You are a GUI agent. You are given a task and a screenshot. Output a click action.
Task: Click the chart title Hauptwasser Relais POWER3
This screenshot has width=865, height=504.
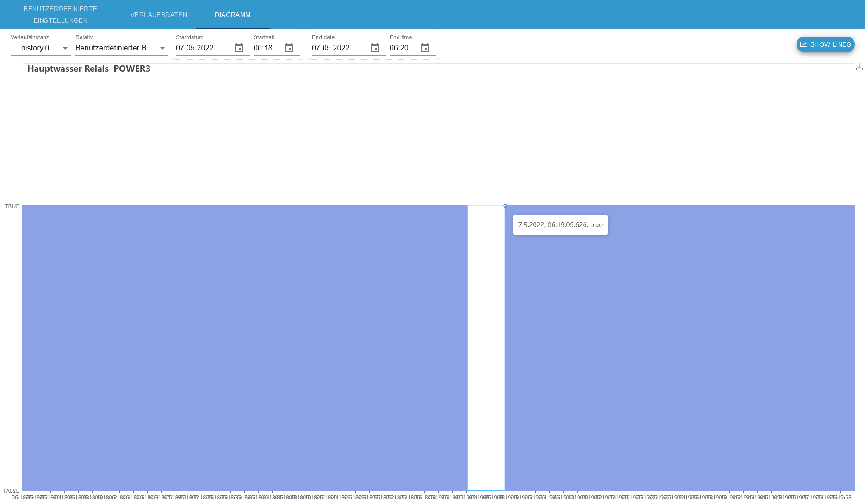point(89,69)
